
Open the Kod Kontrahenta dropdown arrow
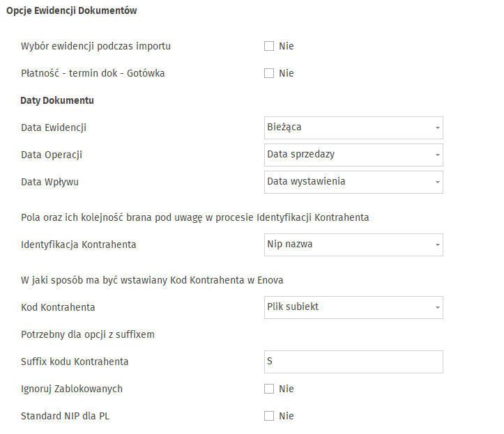(438, 307)
